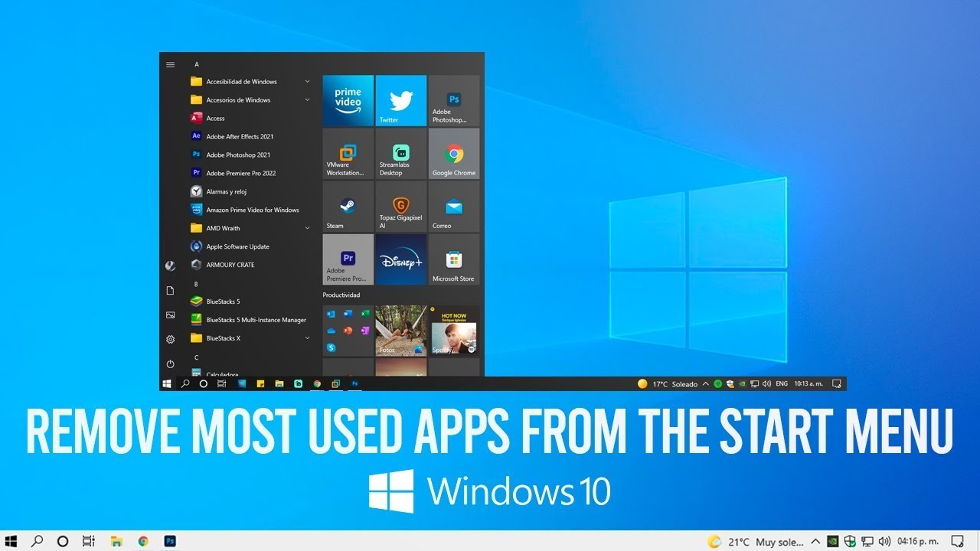Show hidden tray icons on the bottom taskbar
The width and height of the screenshot is (980, 551).
815,542
